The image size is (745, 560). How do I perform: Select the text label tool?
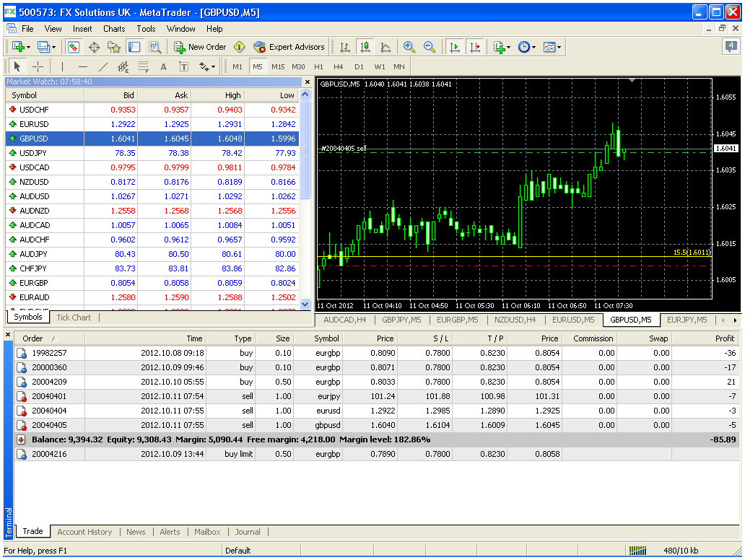184,66
